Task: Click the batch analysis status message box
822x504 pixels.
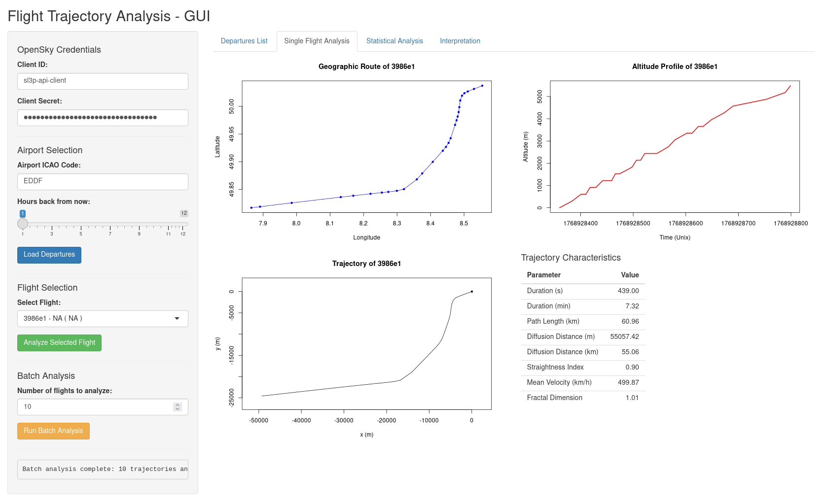Action: click(103, 470)
